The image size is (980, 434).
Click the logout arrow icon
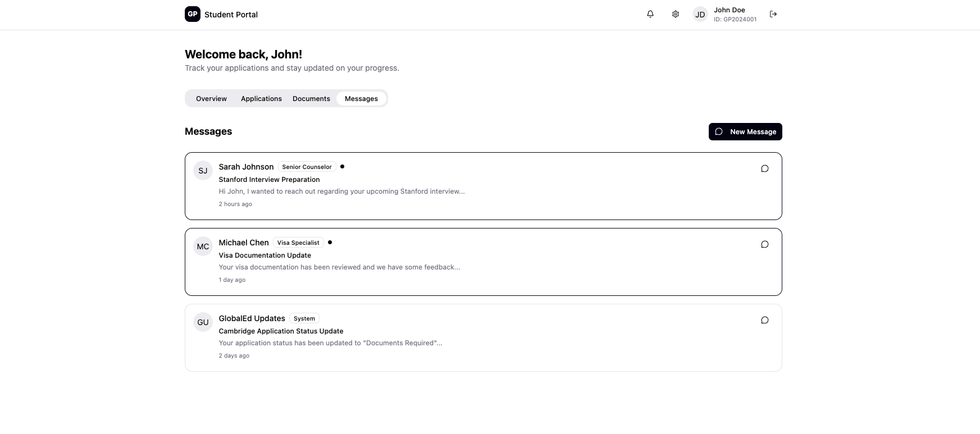(773, 14)
